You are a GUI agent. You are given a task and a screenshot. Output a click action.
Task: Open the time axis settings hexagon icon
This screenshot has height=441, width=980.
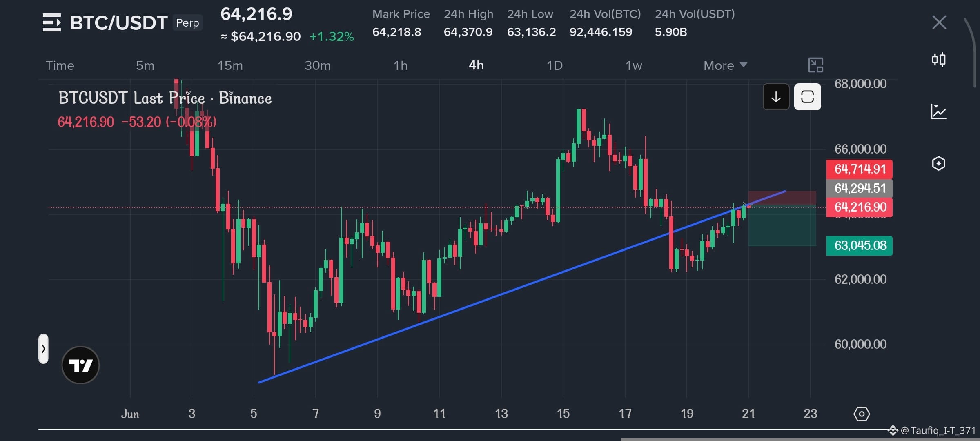862,414
